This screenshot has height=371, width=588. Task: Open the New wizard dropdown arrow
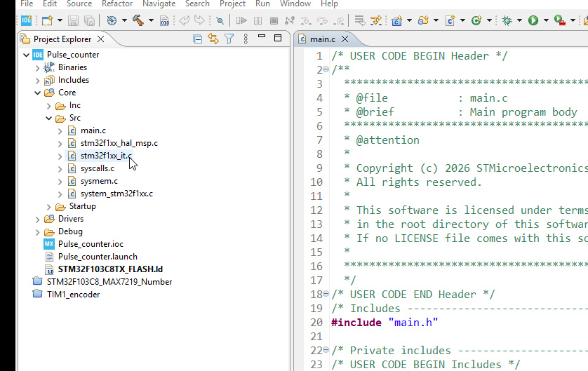pos(60,20)
